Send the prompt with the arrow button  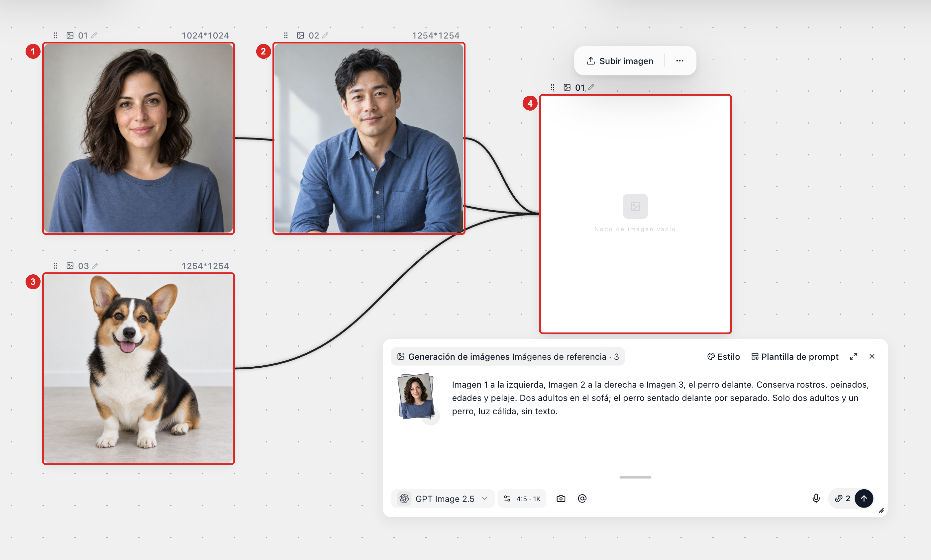pos(864,499)
